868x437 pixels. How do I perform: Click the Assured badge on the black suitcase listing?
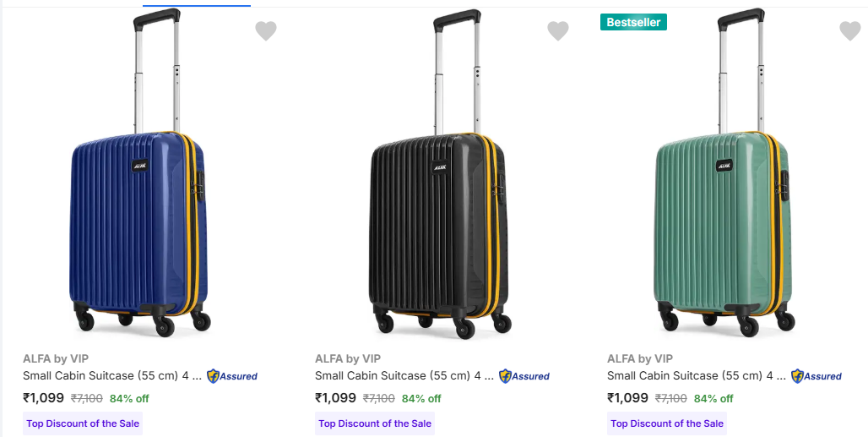coord(524,376)
